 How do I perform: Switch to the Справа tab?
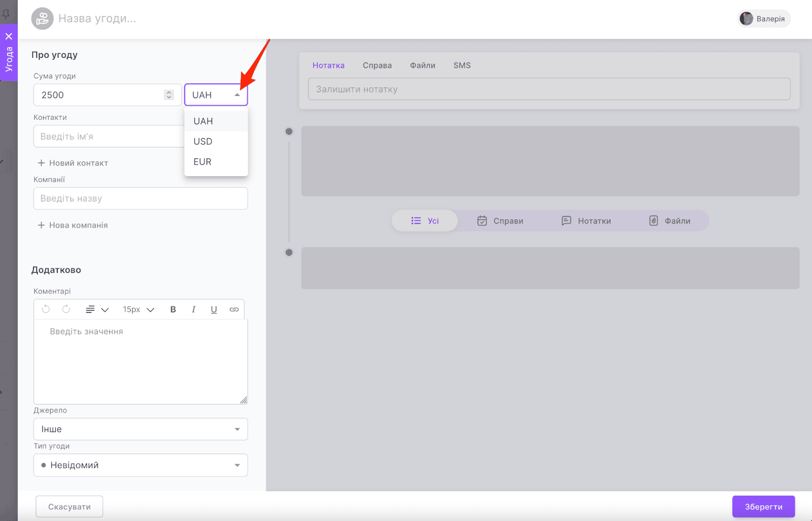tap(377, 66)
